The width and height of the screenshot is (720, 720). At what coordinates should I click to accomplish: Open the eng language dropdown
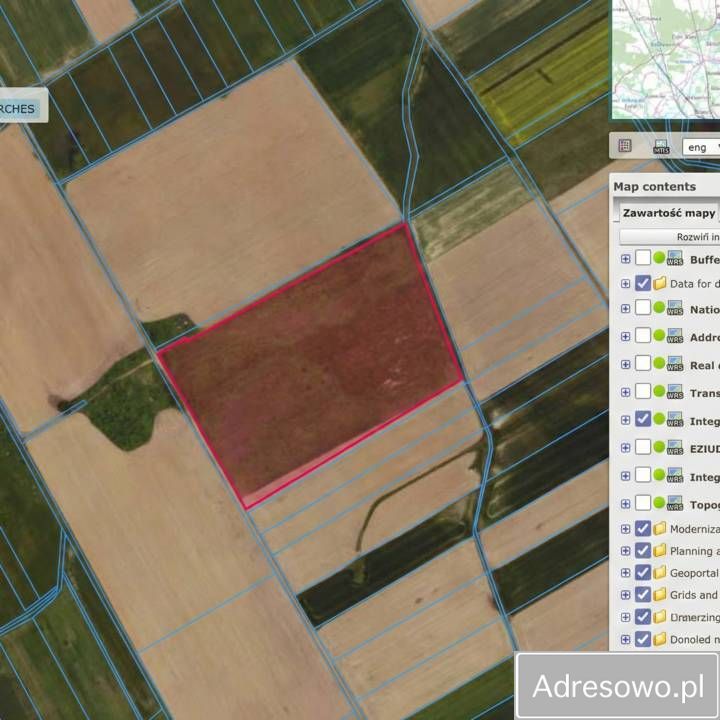pyautogui.click(x=701, y=147)
